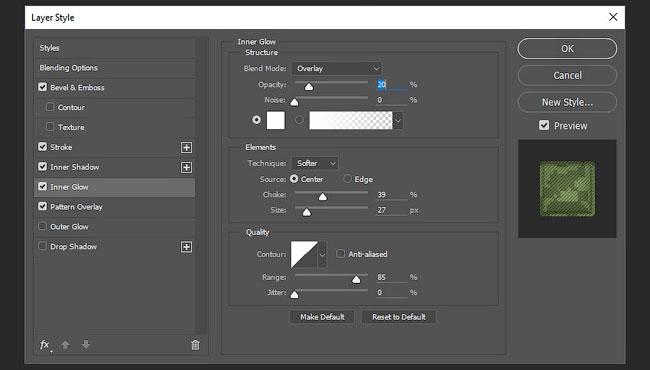This screenshot has height=370, width=650.
Task: Click the Make Default button
Action: (x=322, y=317)
